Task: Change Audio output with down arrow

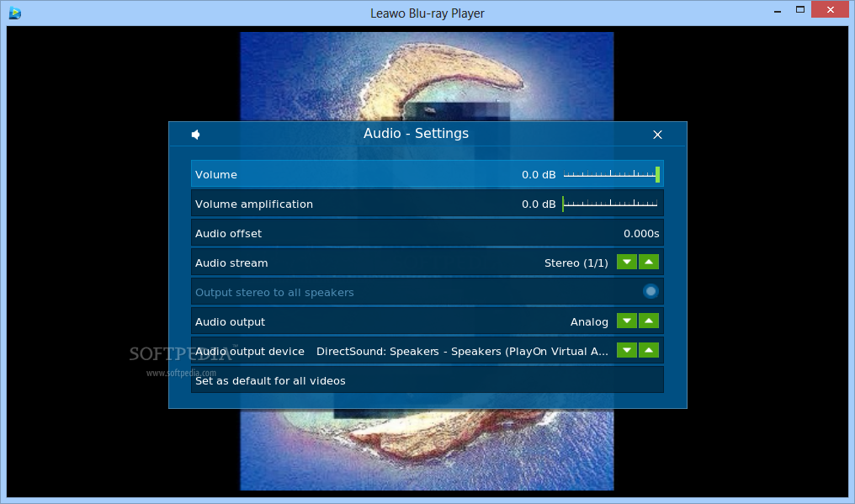Action: [627, 321]
